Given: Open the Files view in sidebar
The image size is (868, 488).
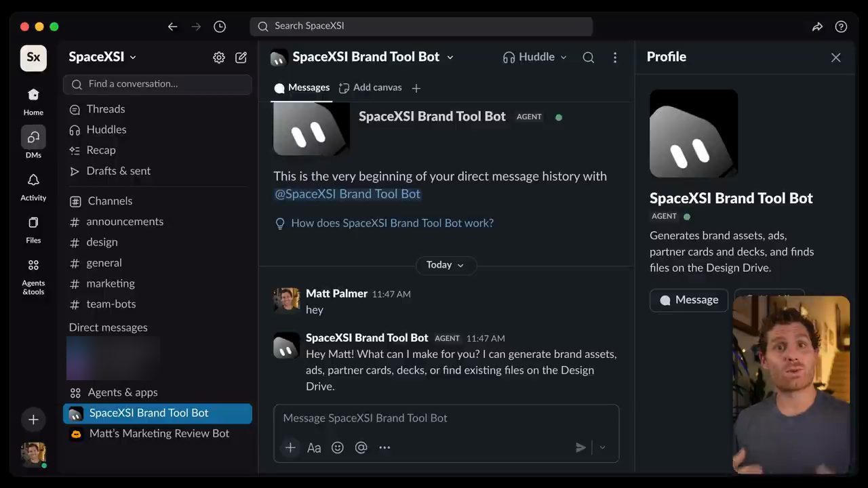Looking at the screenshot, I should coord(33,228).
